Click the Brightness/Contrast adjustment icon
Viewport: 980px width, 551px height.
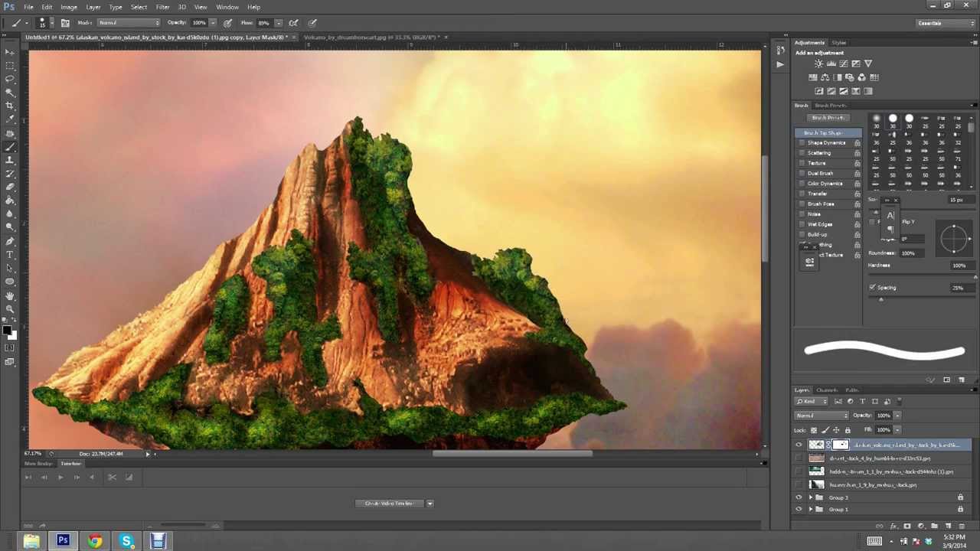pos(818,64)
